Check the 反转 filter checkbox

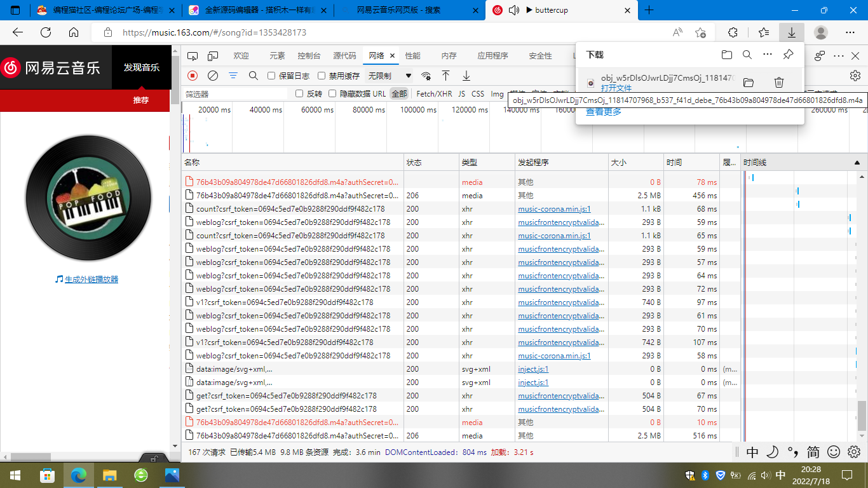(299, 93)
